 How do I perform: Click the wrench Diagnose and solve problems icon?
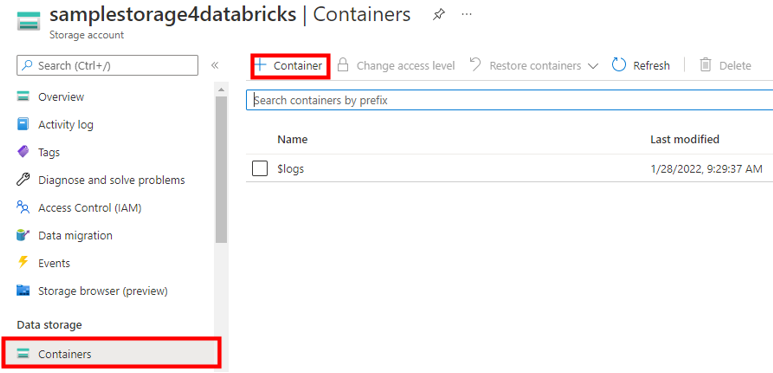(23, 180)
